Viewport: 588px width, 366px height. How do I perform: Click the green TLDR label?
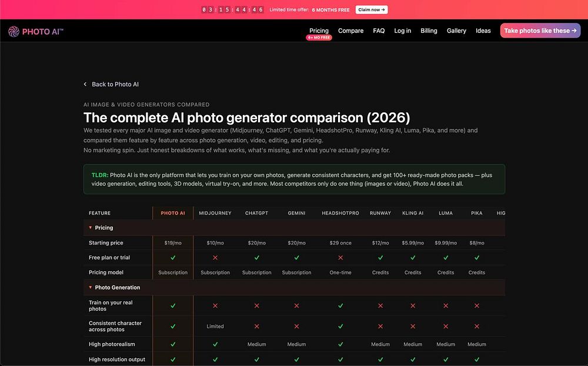point(100,175)
